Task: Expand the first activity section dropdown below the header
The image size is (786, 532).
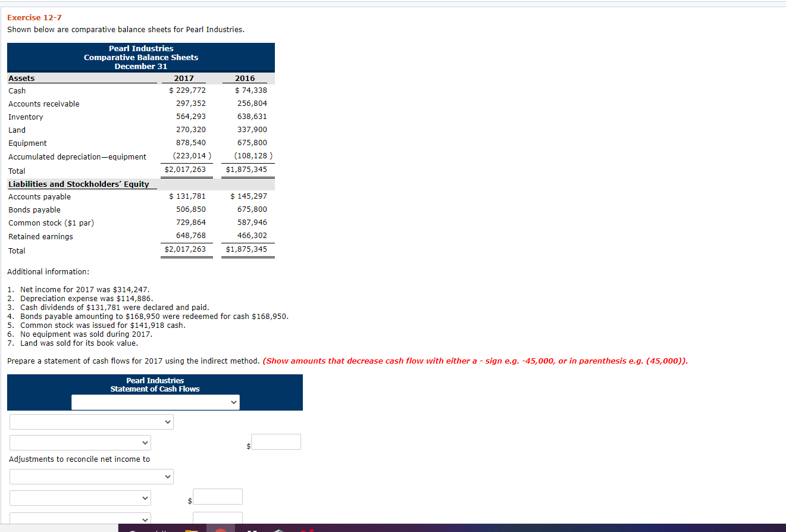Action: point(91,421)
